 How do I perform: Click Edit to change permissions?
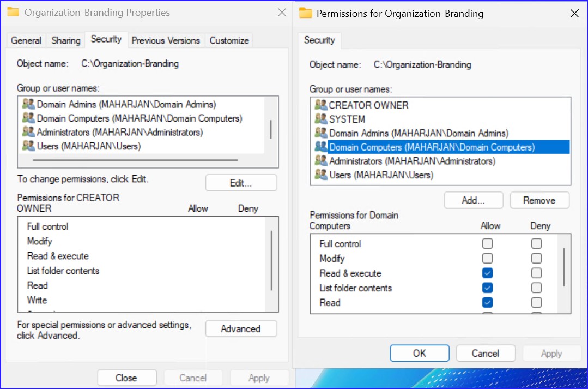(x=240, y=183)
